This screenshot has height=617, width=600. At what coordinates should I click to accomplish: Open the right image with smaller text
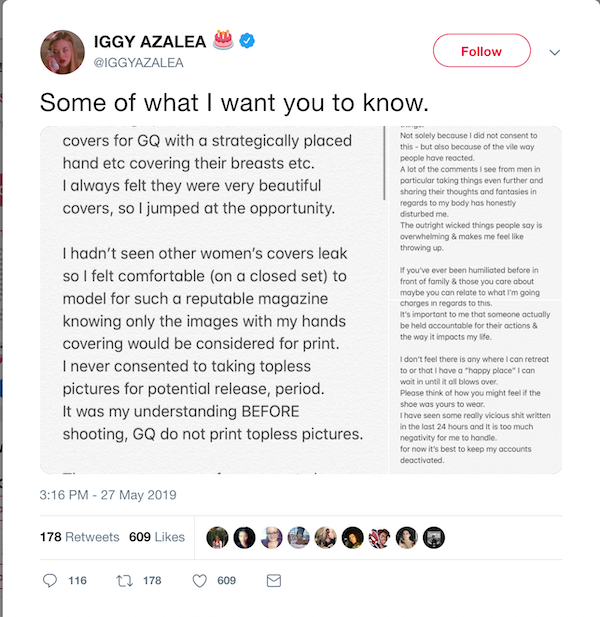[473, 300]
